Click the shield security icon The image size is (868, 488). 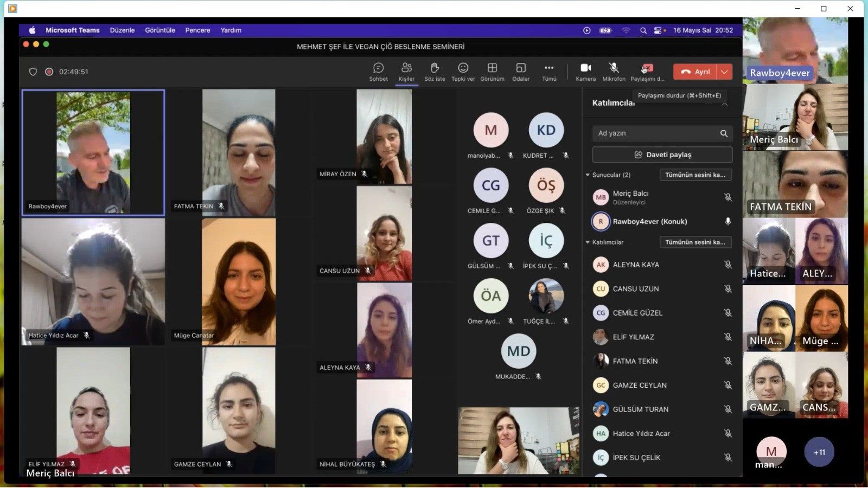pyautogui.click(x=33, y=72)
